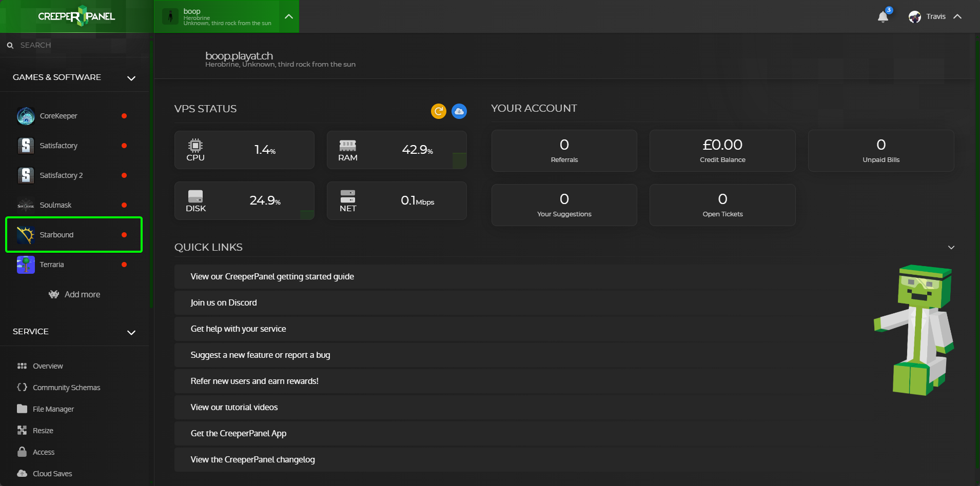
Task: Click the 1.4% CPU usage value
Action: coord(265,150)
